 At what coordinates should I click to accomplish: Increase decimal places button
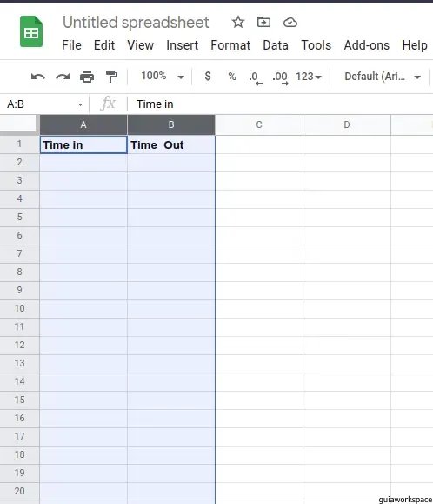[280, 77]
